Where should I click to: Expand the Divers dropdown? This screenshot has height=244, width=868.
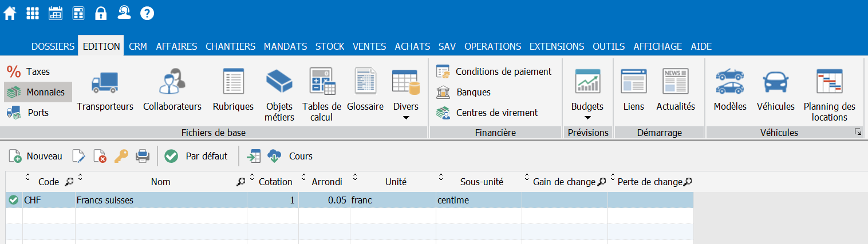405,118
